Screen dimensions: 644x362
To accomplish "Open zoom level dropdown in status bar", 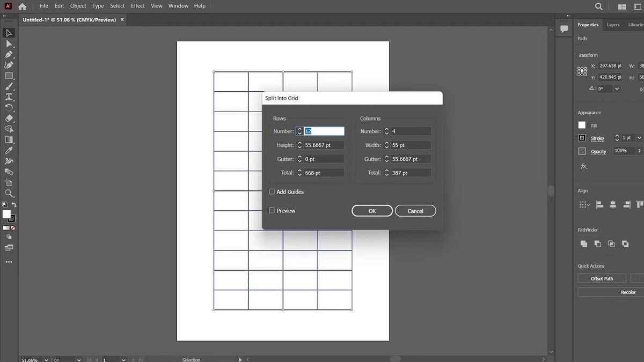I will click(46, 359).
